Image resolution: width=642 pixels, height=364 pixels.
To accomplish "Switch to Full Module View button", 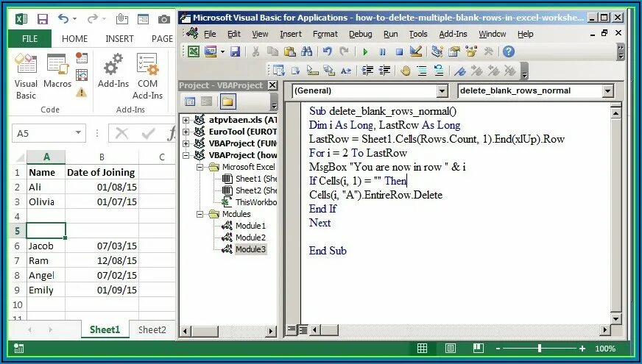I will [303, 329].
